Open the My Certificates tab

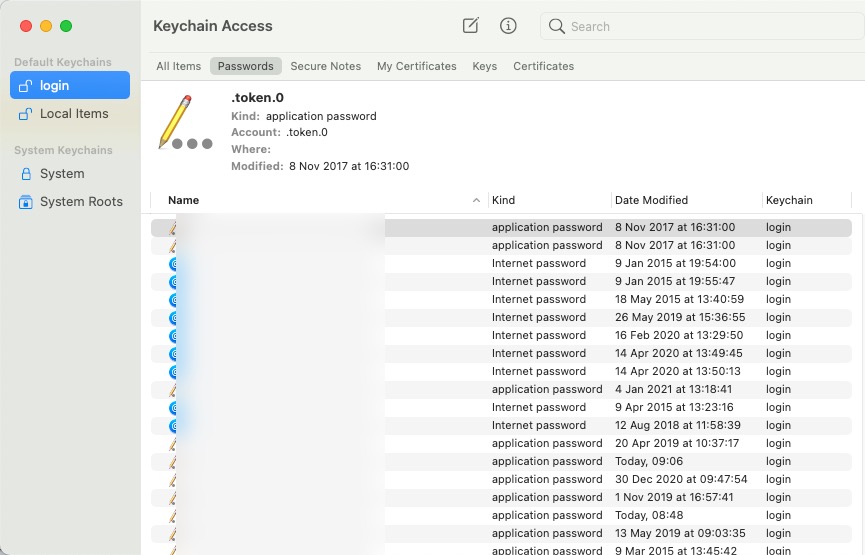[x=416, y=66]
